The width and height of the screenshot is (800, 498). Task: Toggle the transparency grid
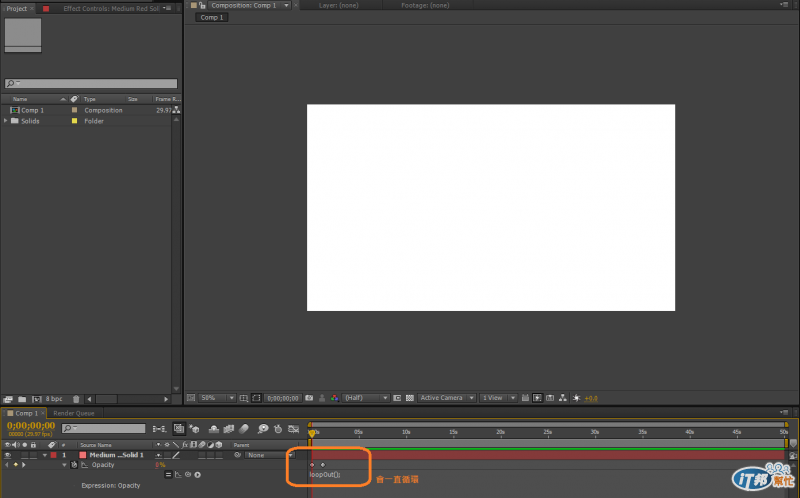[410, 398]
